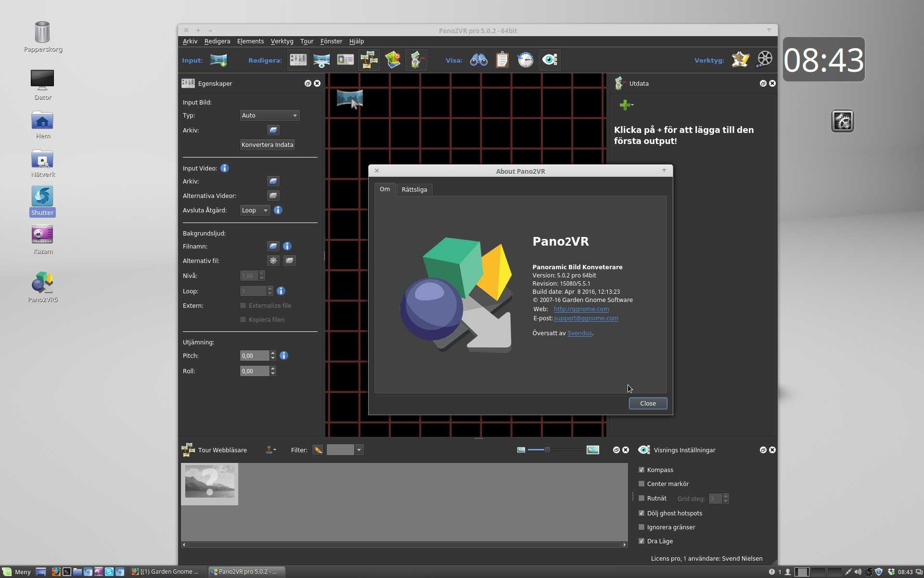The width and height of the screenshot is (924, 578).
Task: Toggle Tour Browser toolbar icon
Action: 369,60
